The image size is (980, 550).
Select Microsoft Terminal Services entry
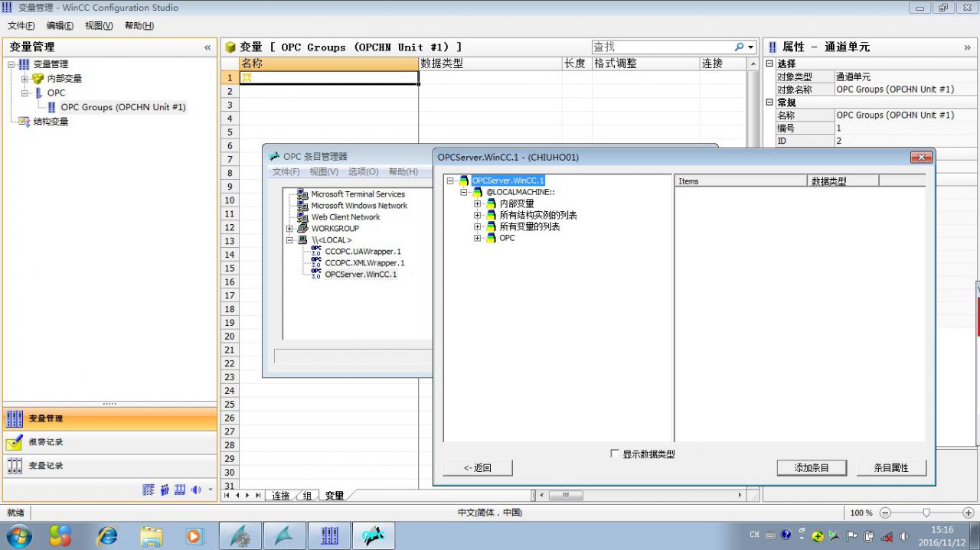pos(358,194)
